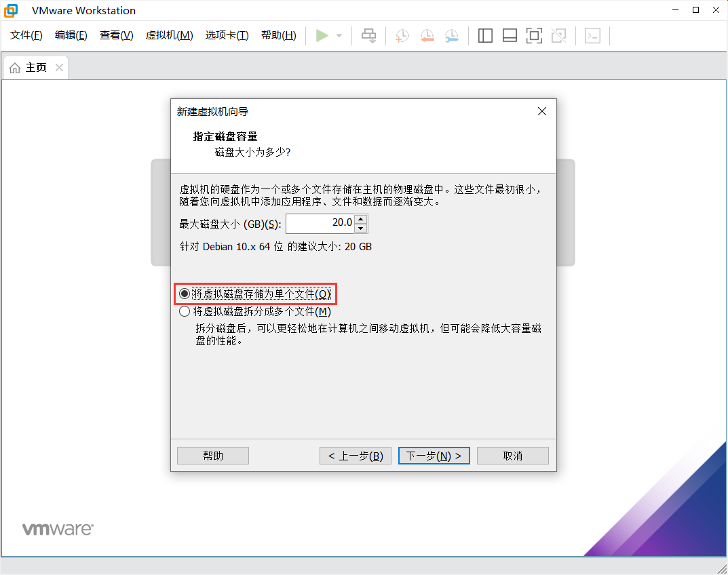Click the home icon on the 主页 tab

[x=14, y=67]
